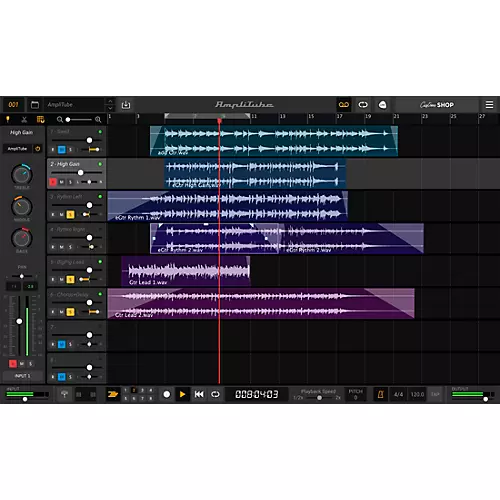The image size is (500, 500).
Task: Toggle green active light on track 2
Action: 100,164
